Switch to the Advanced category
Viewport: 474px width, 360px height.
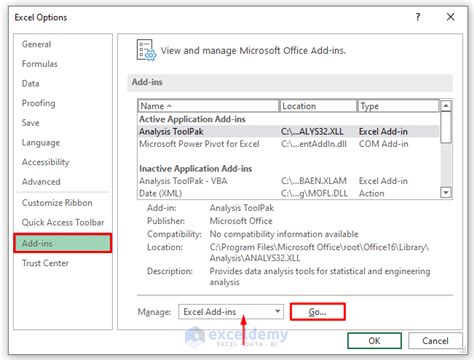41,182
